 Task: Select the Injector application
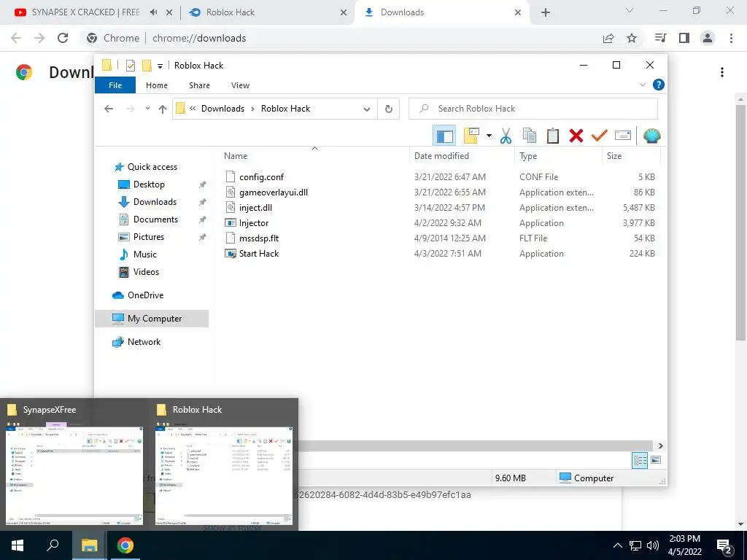click(x=253, y=223)
